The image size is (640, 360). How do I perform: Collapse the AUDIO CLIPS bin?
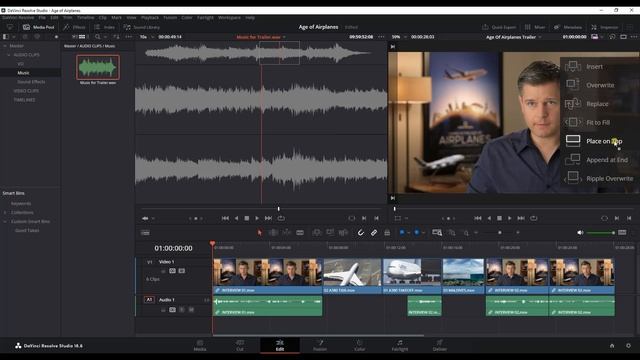[9, 55]
